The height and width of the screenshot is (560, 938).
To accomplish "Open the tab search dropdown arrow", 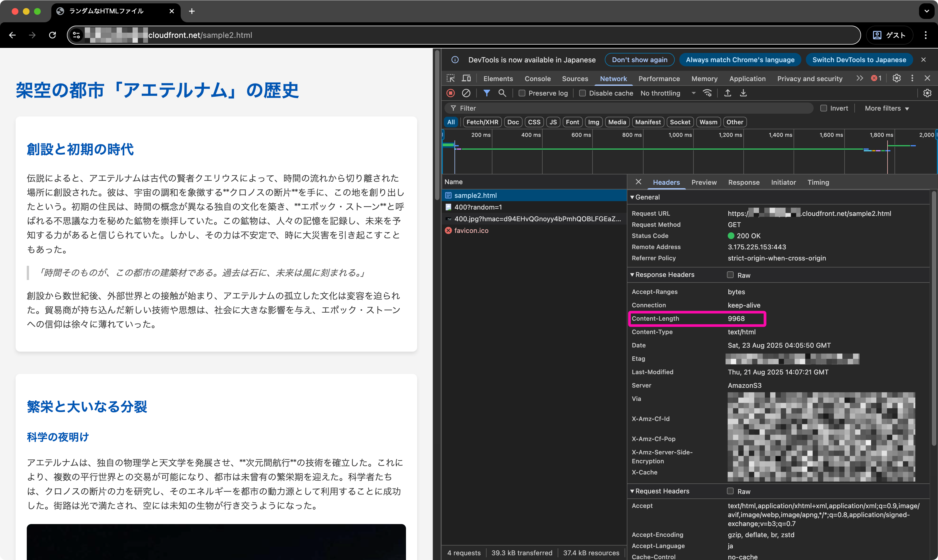I will [927, 11].
